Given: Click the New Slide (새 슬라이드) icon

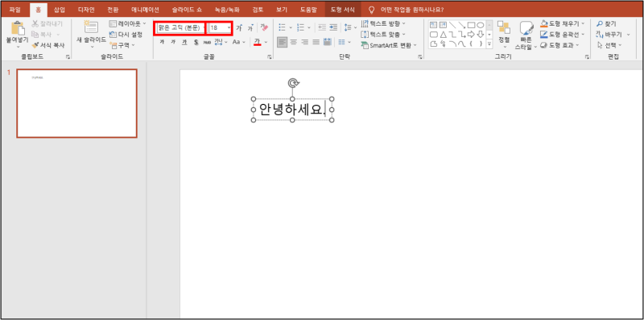Looking at the screenshot, I should pos(91,28).
